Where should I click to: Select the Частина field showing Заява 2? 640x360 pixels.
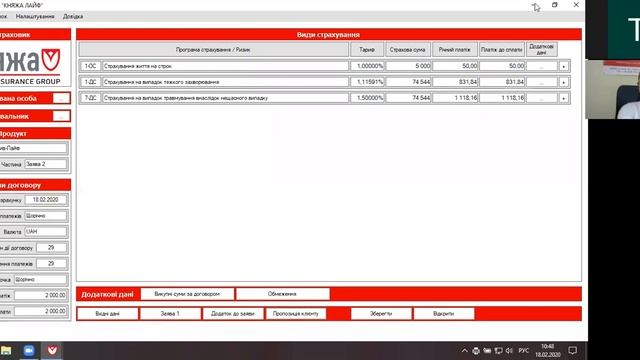coord(45,164)
